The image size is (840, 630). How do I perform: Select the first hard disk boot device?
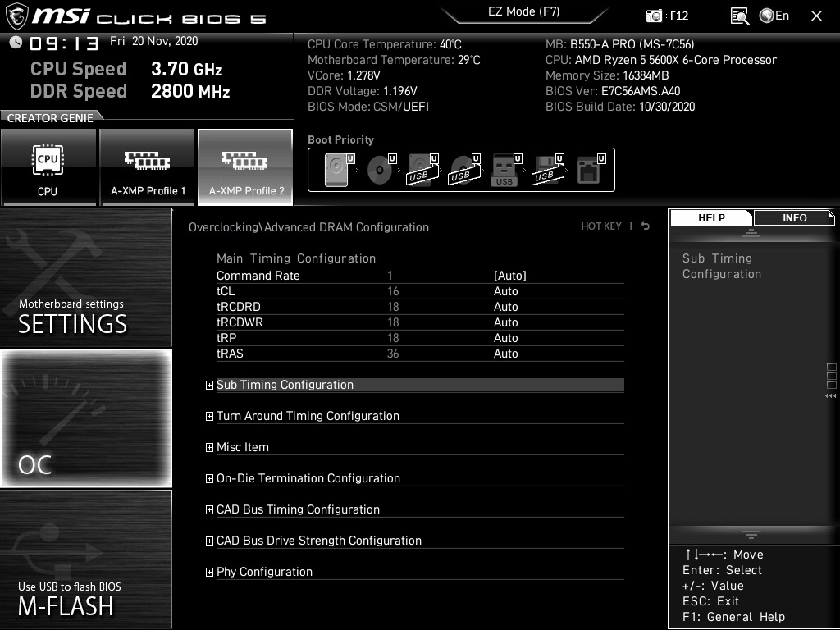tap(339, 170)
